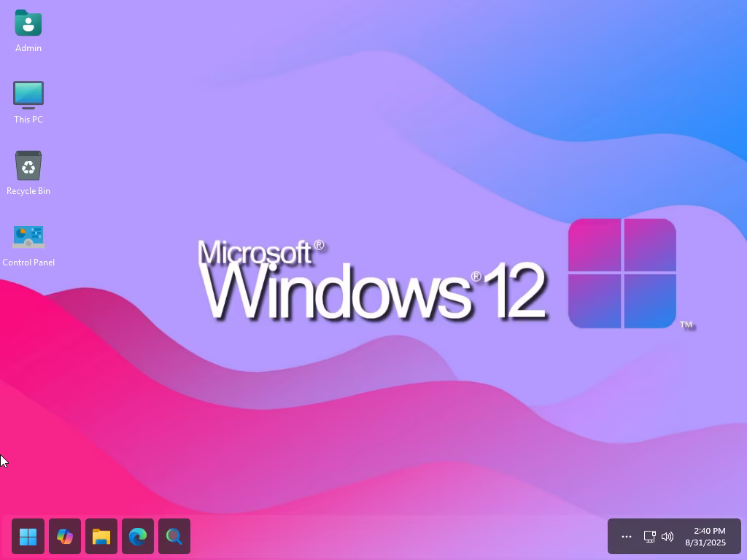Select the Recycle Bin icon

[28, 166]
